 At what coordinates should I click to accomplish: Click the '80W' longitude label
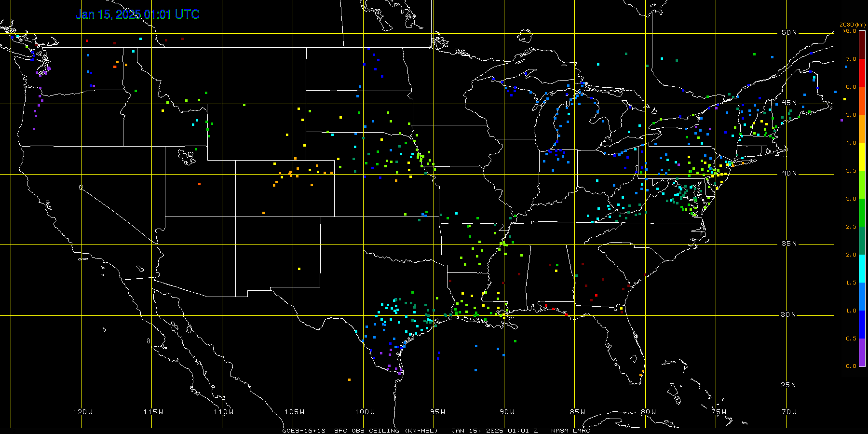pyautogui.click(x=649, y=412)
